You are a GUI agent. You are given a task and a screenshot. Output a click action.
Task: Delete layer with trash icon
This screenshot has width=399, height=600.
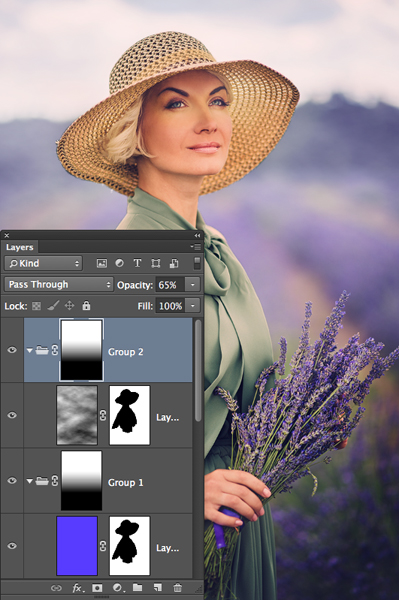click(178, 588)
